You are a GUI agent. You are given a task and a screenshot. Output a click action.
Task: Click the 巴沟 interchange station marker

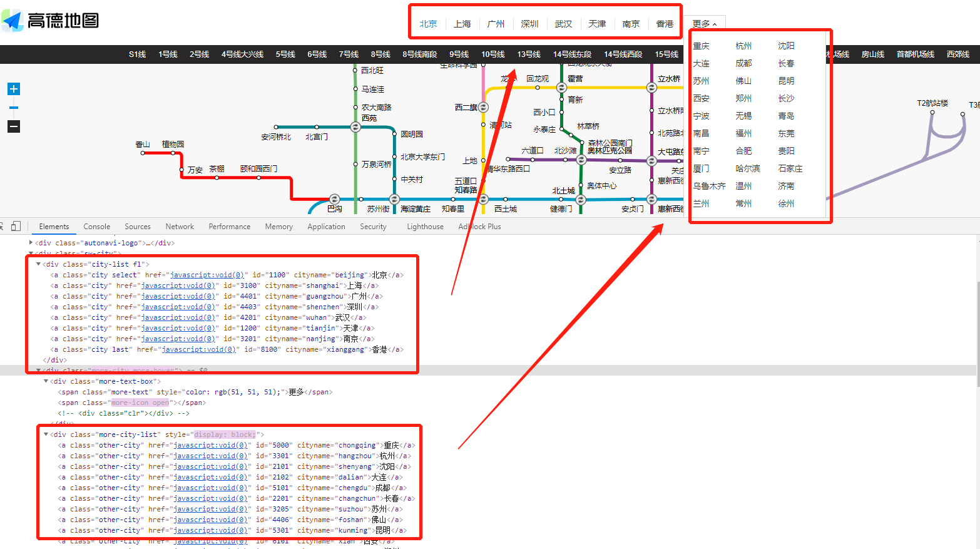coord(334,199)
